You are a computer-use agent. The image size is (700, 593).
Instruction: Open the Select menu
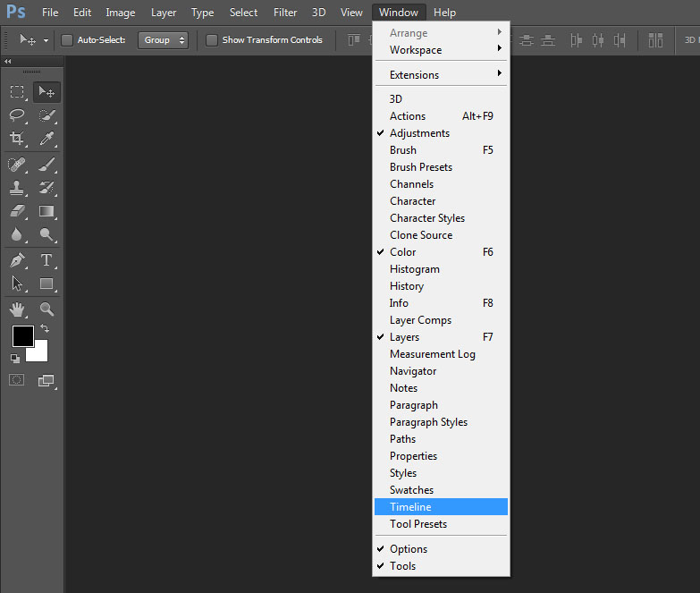click(x=243, y=13)
